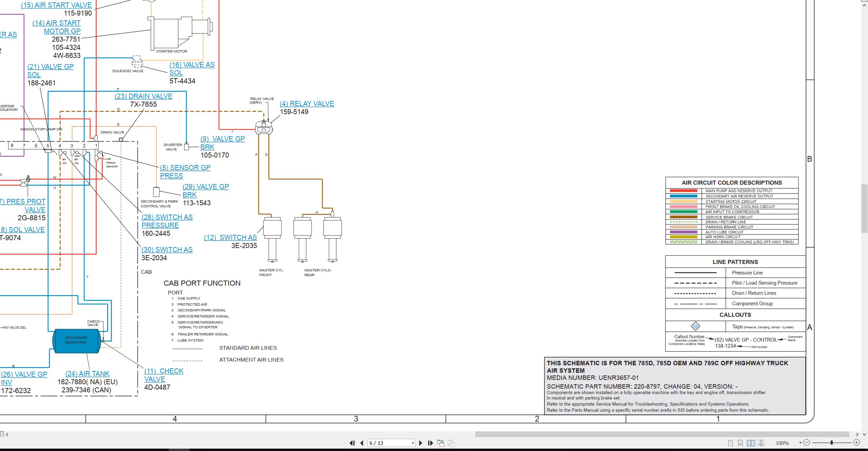Click the scroll down arrow
Image resolution: width=868 pixels, height=451 pixels.
pos(864,434)
